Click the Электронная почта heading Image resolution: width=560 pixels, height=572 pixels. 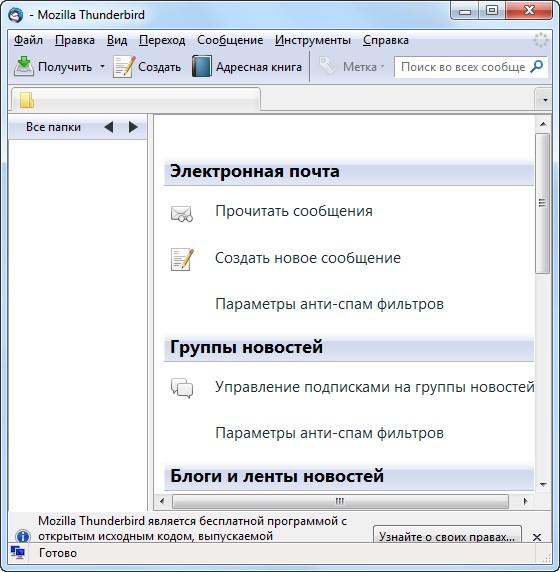(x=255, y=171)
